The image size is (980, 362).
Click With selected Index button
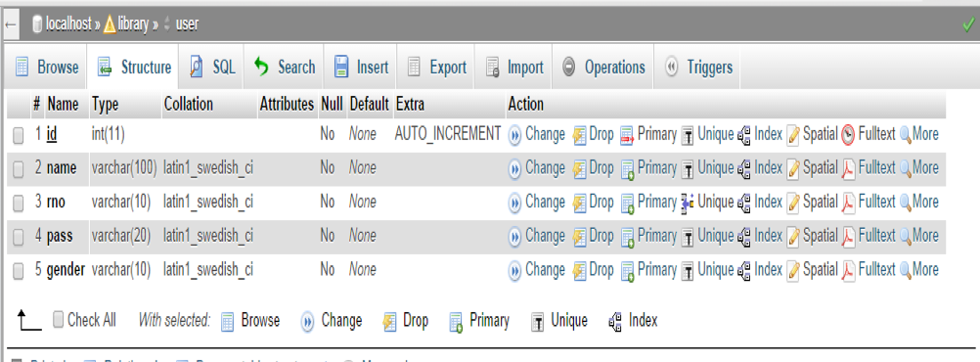[x=633, y=321]
